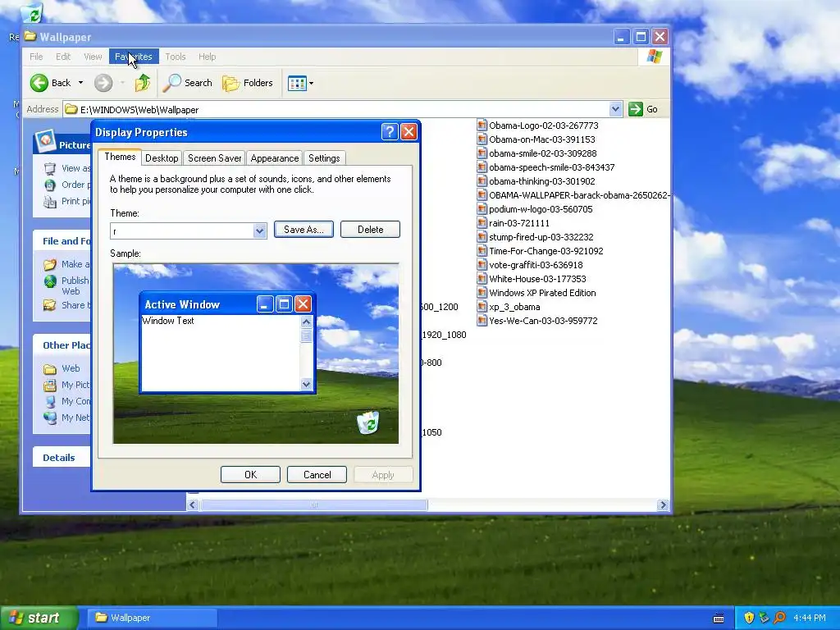Viewport: 840px width, 630px height.
Task: Switch to the Appearance tab
Action: coord(274,158)
